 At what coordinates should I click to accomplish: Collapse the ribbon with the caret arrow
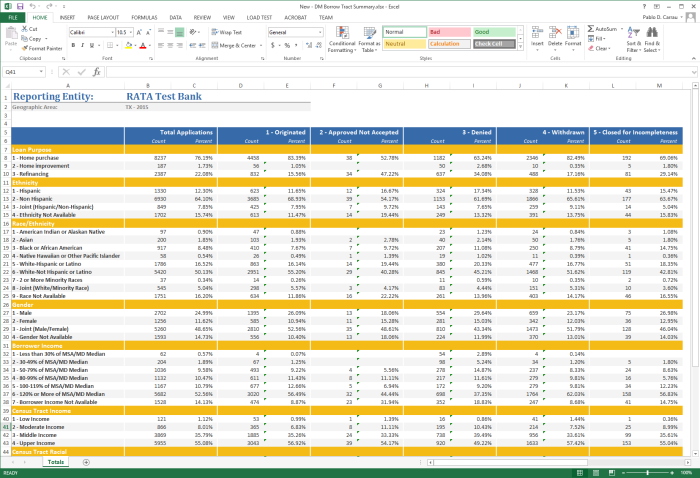point(693,58)
